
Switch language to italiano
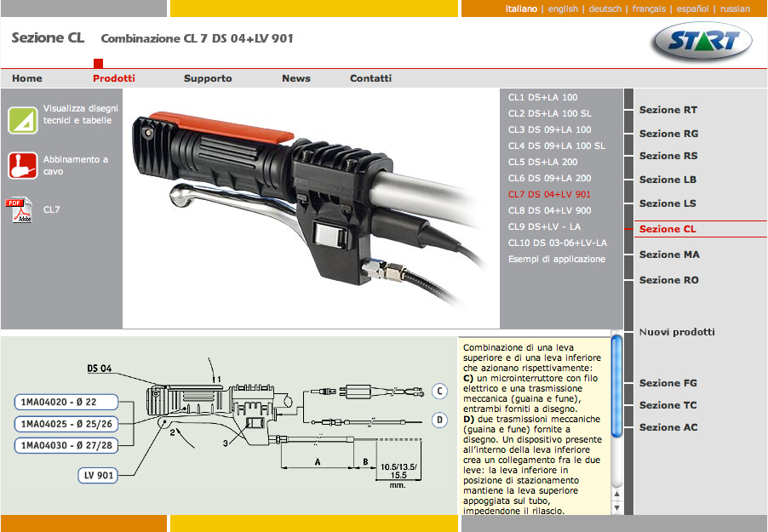[521, 9]
